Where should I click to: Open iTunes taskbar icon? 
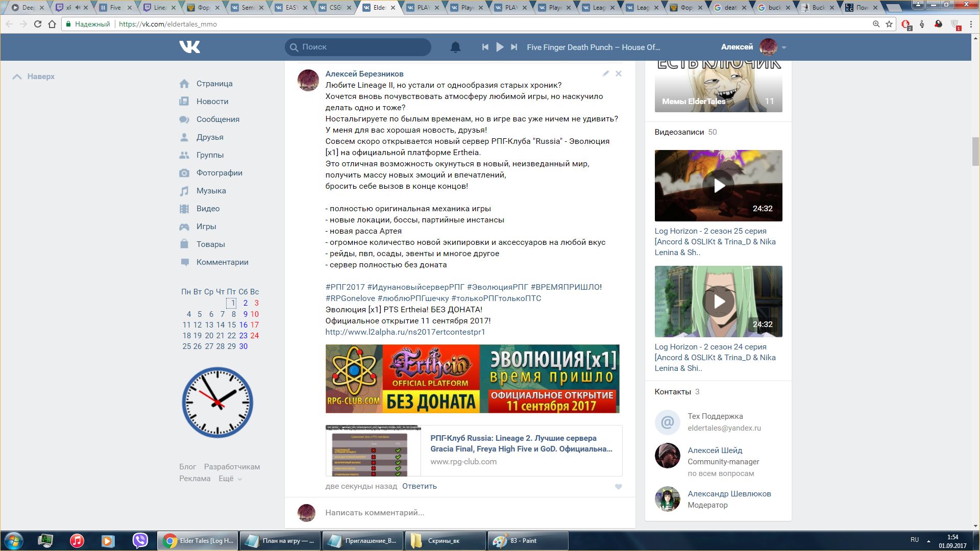[77, 541]
